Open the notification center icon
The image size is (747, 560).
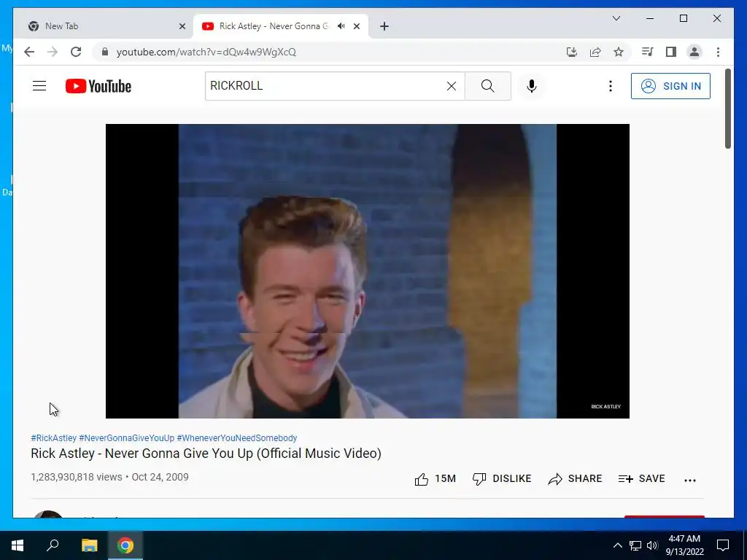(723, 545)
